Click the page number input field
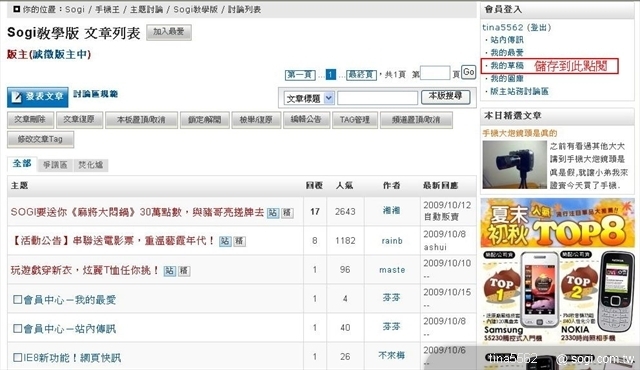This screenshot has height=370, width=640. tap(435, 73)
